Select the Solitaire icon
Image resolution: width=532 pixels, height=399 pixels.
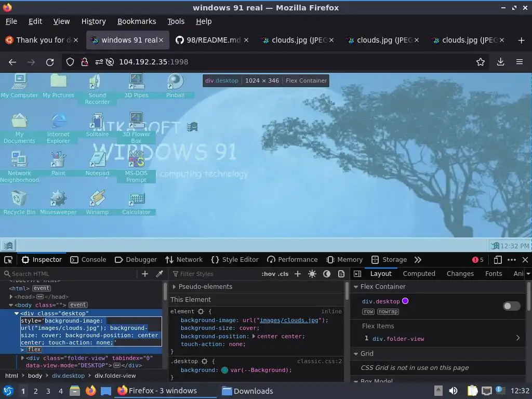tap(97, 125)
